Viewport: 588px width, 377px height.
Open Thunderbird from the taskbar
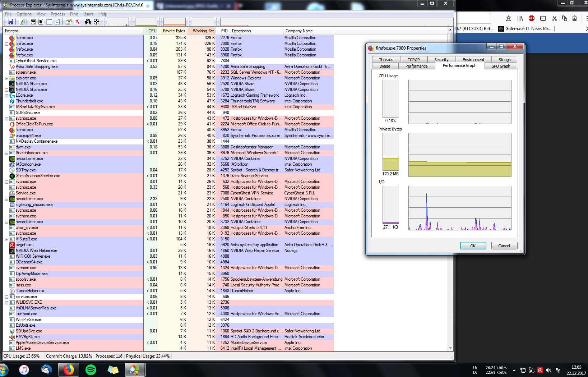pyautogui.click(x=46, y=369)
